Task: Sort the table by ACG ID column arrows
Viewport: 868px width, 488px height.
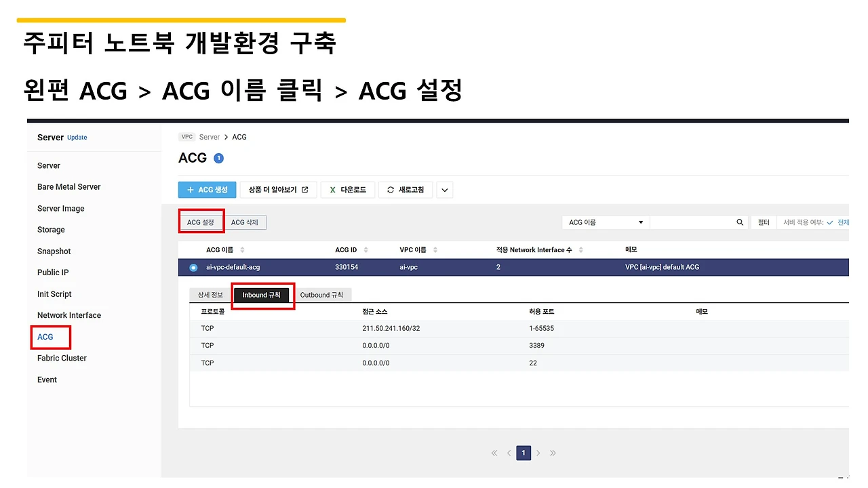Action: click(x=365, y=249)
